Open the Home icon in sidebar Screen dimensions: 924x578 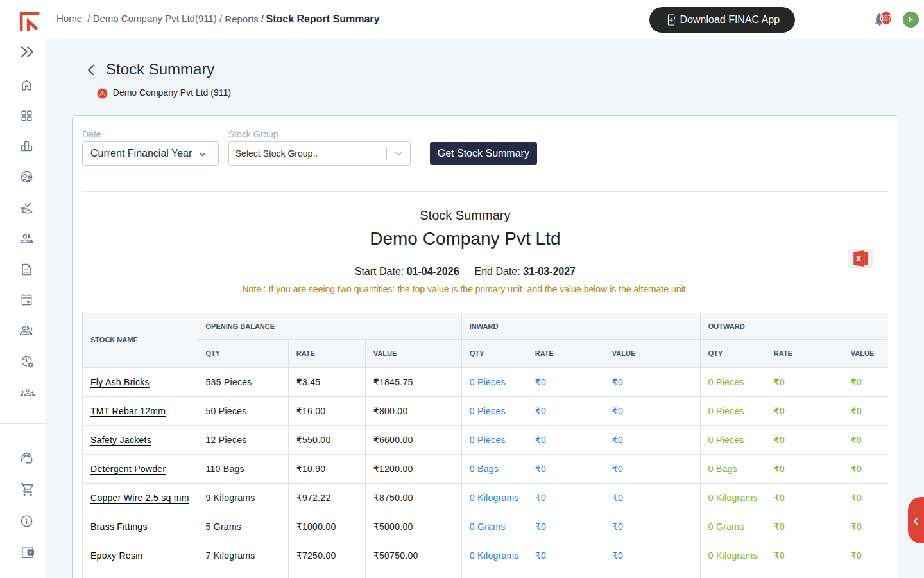coord(26,85)
